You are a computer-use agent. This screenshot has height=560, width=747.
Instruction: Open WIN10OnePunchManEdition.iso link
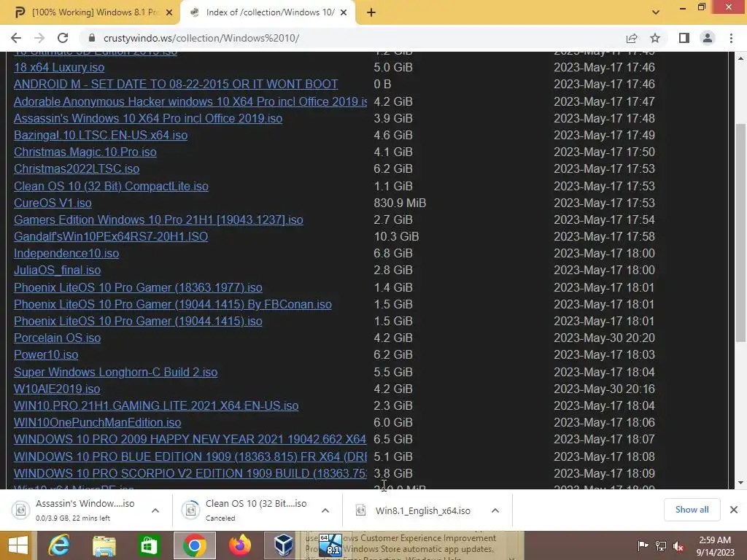tap(97, 423)
